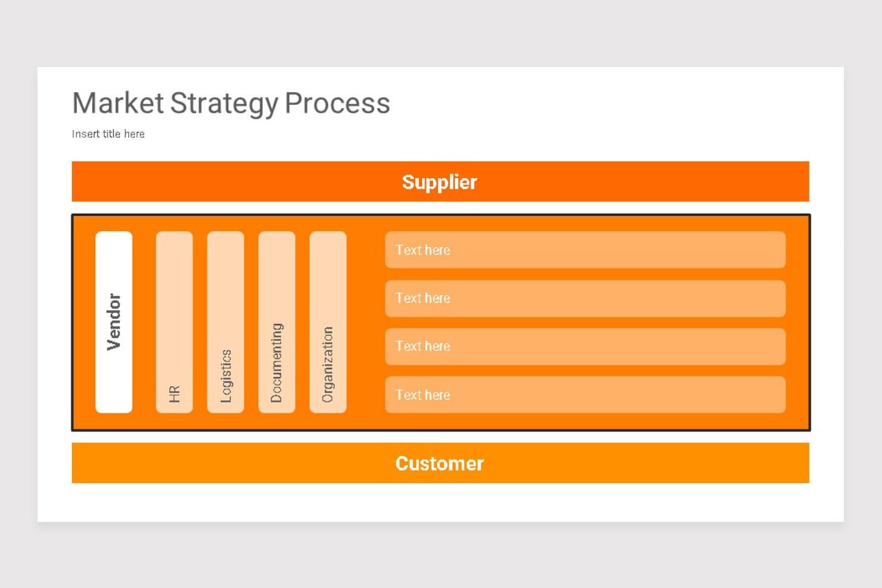Click the Customer heading text

[440, 463]
